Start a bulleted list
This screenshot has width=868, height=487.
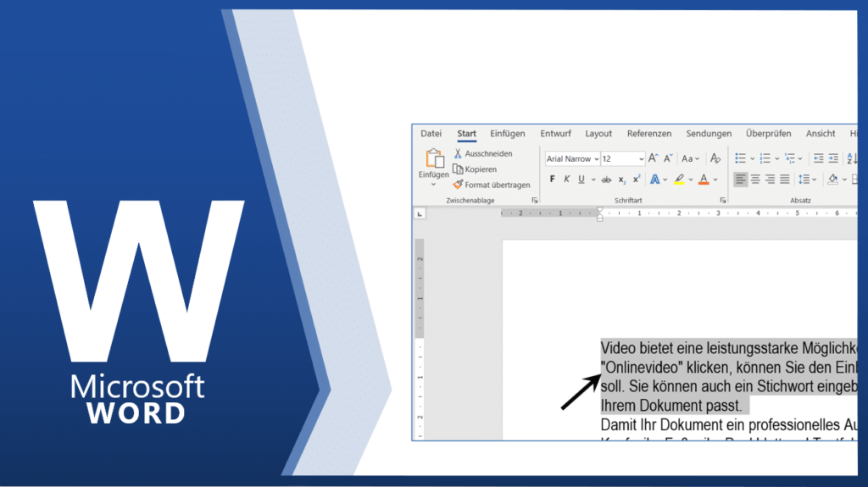(740, 158)
